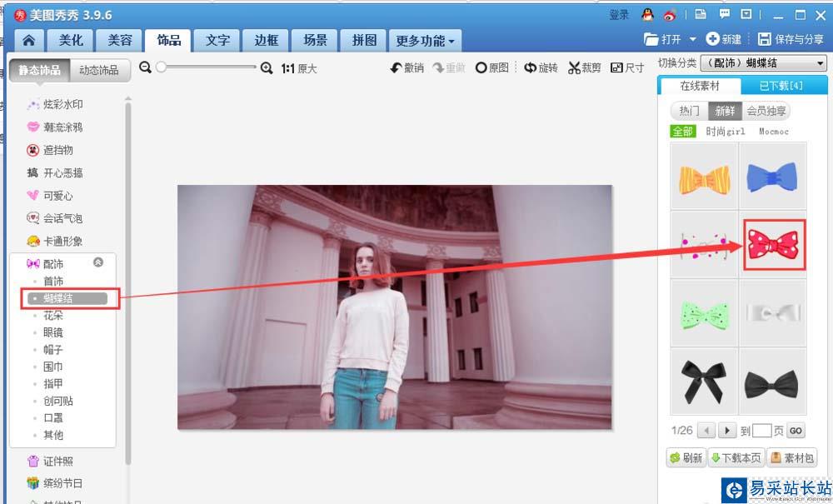Click the zoom slider handle
The image size is (833, 504).
click(162, 67)
